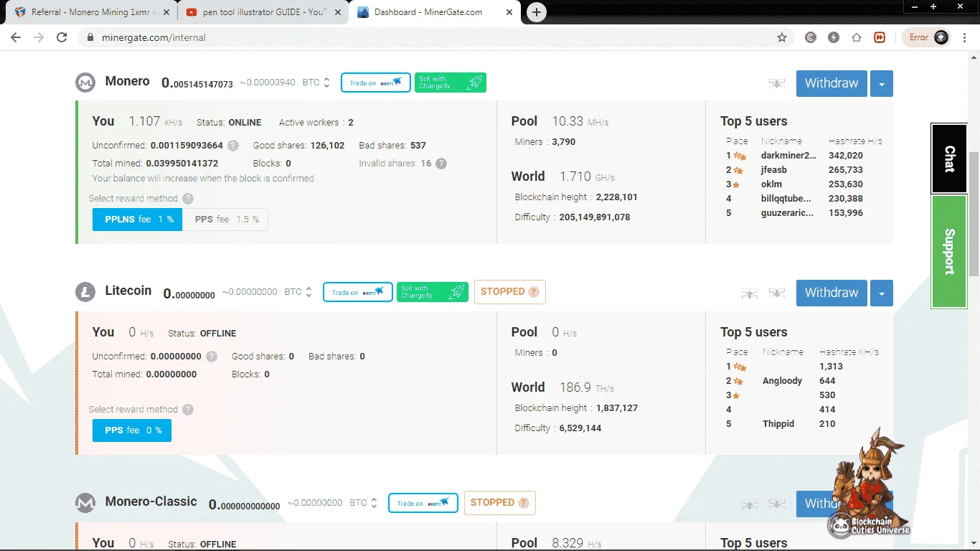
Task: Click user Thippid in Litecoin top users
Action: pos(778,424)
